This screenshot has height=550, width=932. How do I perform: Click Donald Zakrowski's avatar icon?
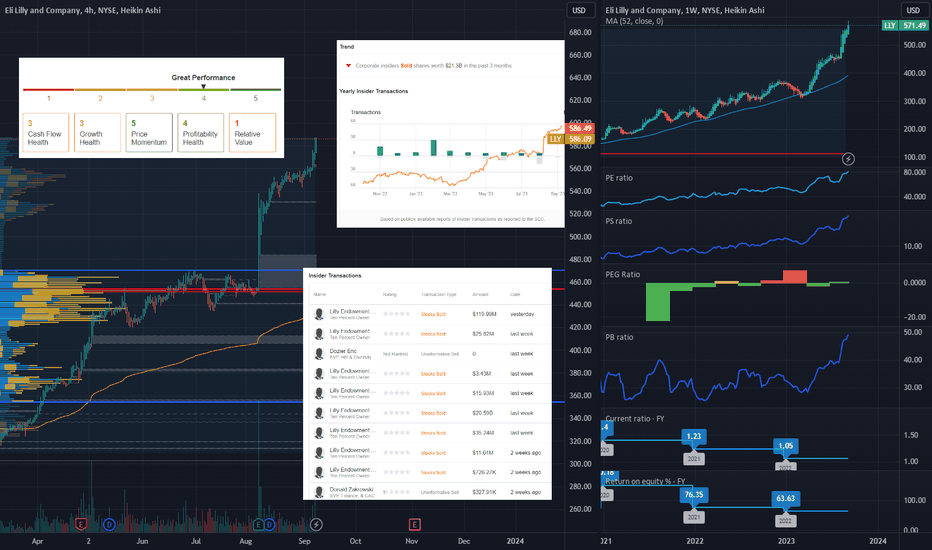(x=319, y=492)
